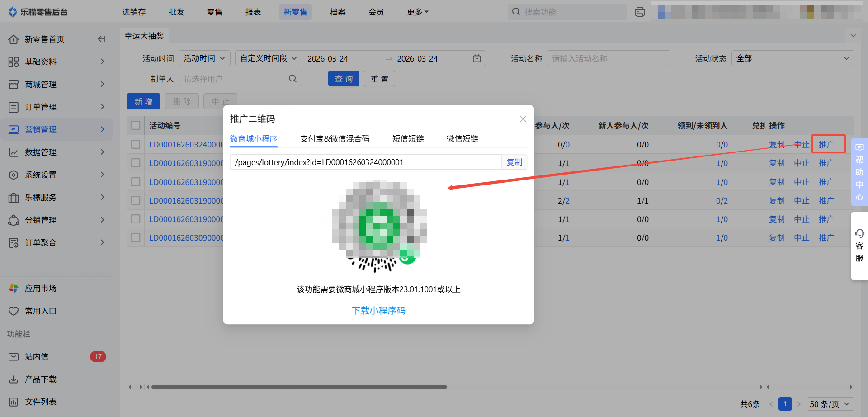
Task: Close the 推广二维码 dialog
Action: (x=523, y=119)
